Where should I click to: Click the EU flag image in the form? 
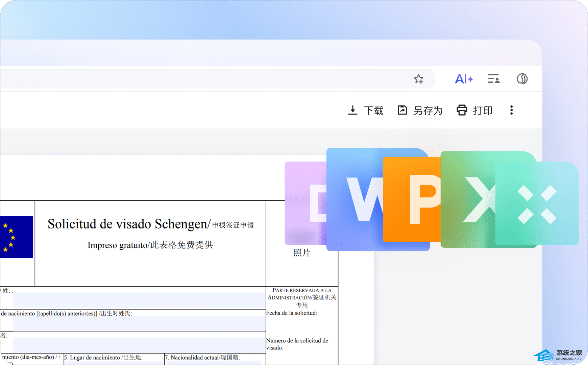point(17,237)
